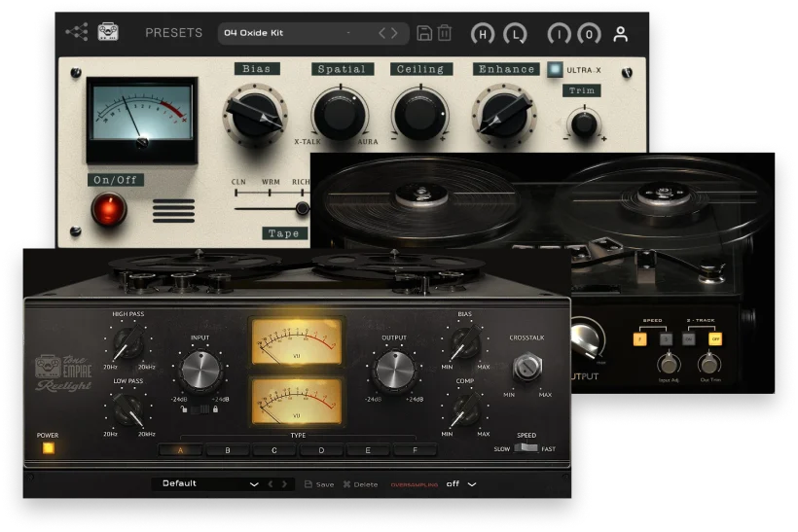This screenshot has width=798, height=532.
Task: Click the save preset floppy disk icon
Action: (x=424, y=33)
